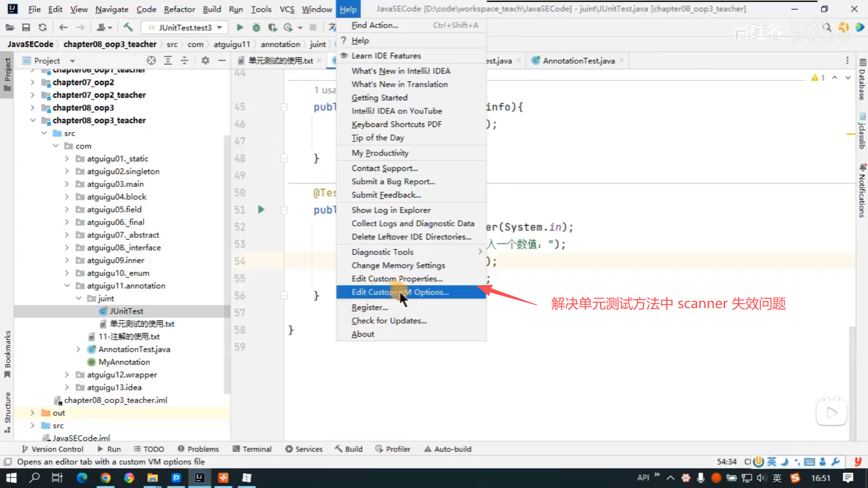Run test from gutter at line 51
The height and width of the screenshot is (488, 868).
coord(261,210)
